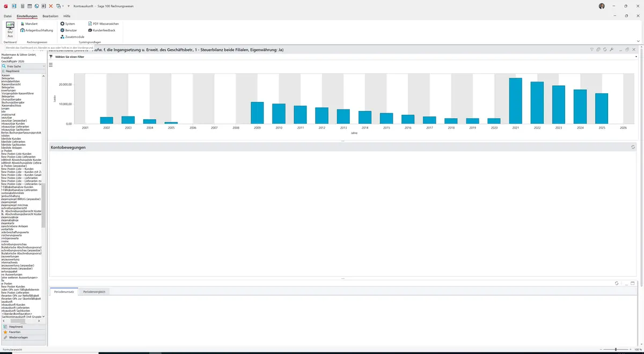Maximize the Periodenumsatz panel
The image size is (644, 354).
633,283
